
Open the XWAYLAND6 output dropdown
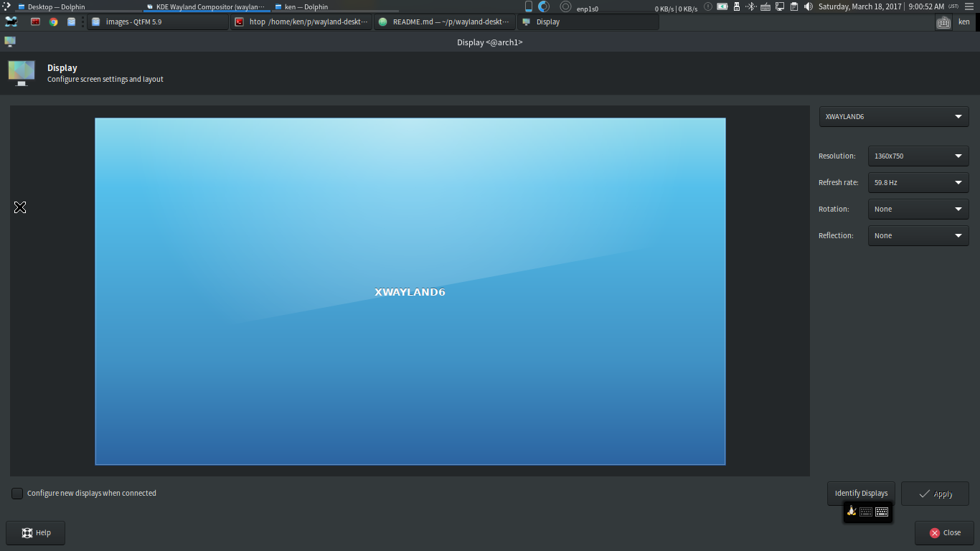[x=894, y=116]
